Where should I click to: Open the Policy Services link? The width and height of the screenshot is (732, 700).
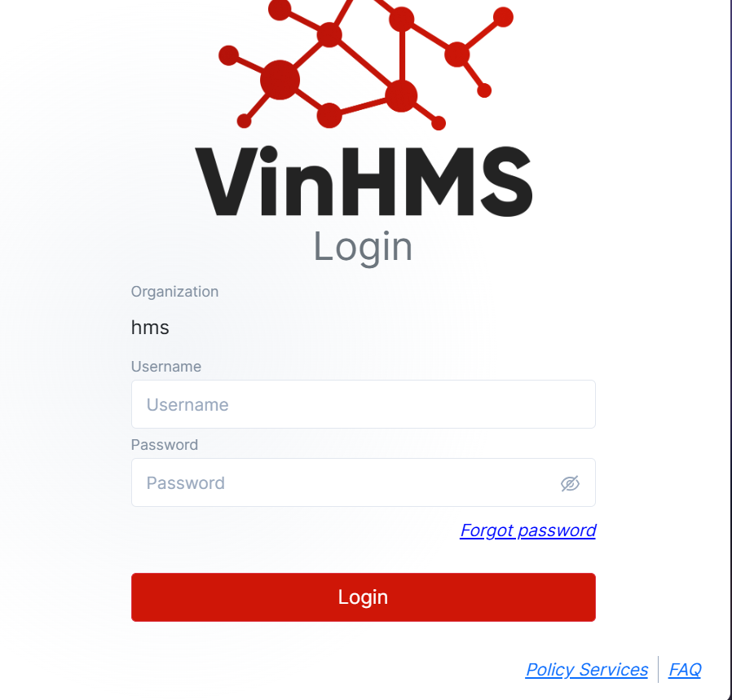pyautogui.click(x=587, y=670)
